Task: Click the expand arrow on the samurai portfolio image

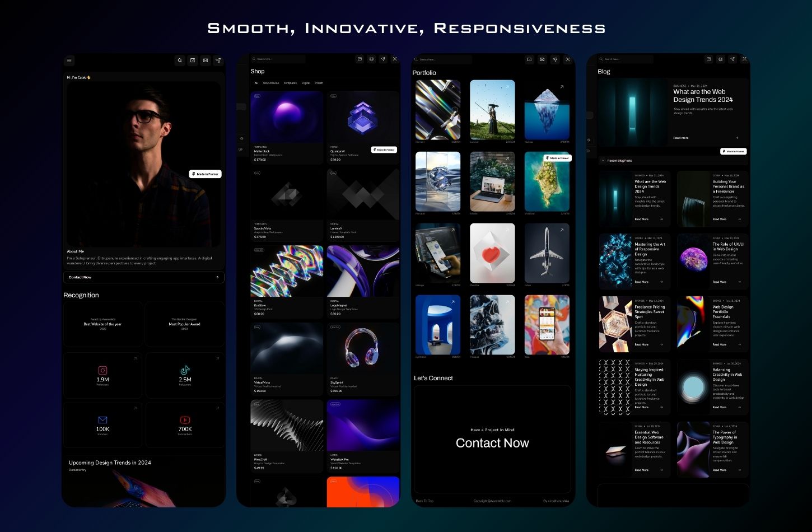Action: [x=508, y=87]
